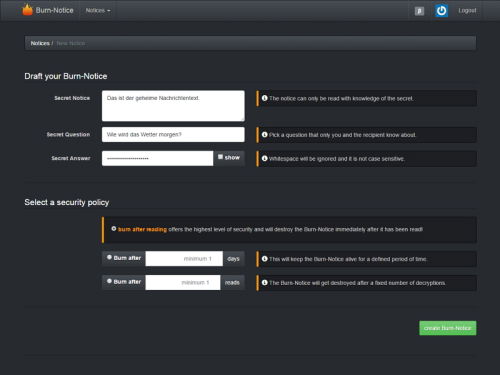The height and width of the screenshot is (375, 500).
Task: Click the Secret Answer label
Action: [x=71, y=158]
